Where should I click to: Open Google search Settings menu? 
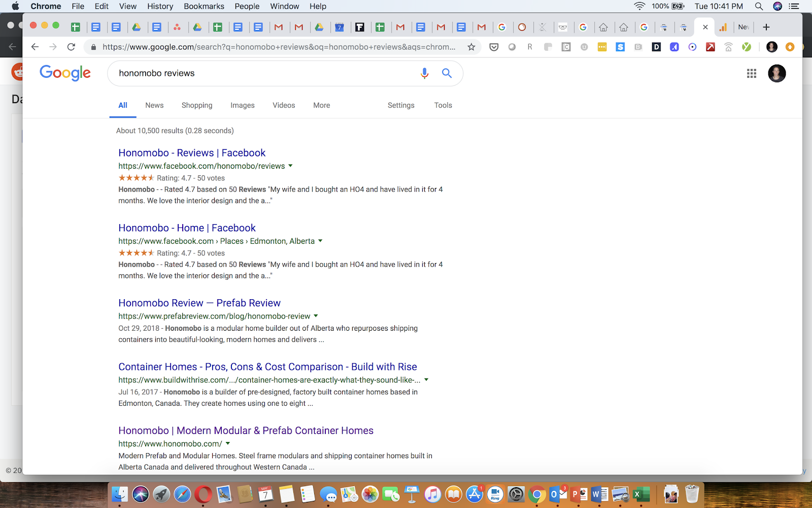pyautogui.click(x=401, y=105)
